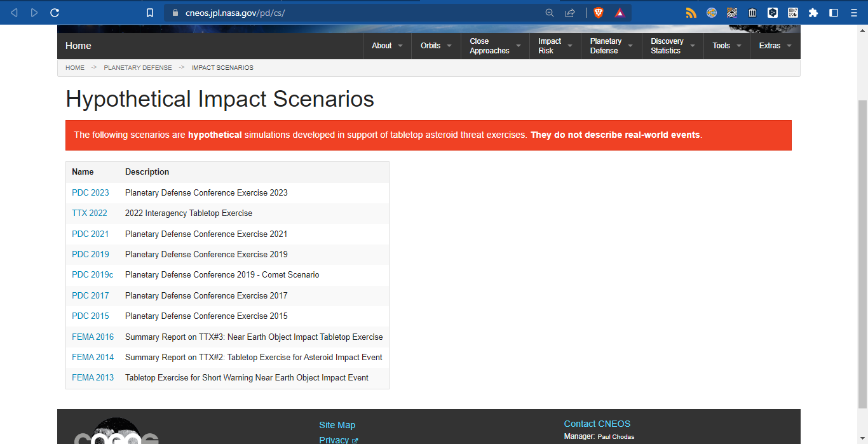868x444 pixels.
Task: Open Brave Shields lion icon
Action: click(x=598, y=13)
